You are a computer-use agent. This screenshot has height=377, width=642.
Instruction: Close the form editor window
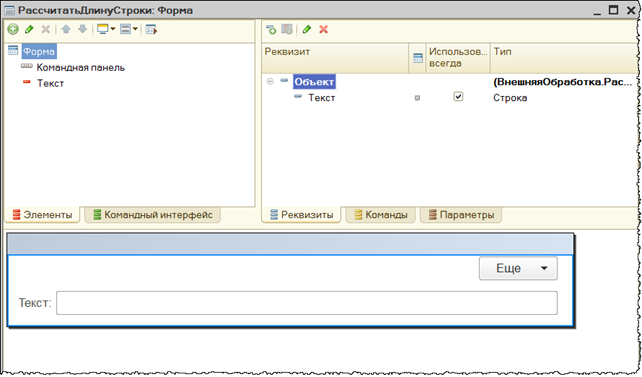pyautogui.click(x=631, y=10)
